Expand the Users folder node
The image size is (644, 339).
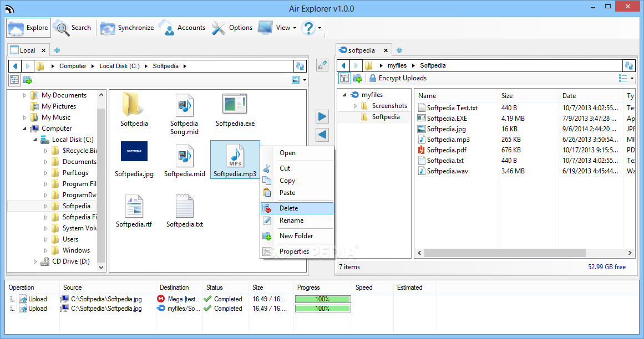(x=45, y=239)
